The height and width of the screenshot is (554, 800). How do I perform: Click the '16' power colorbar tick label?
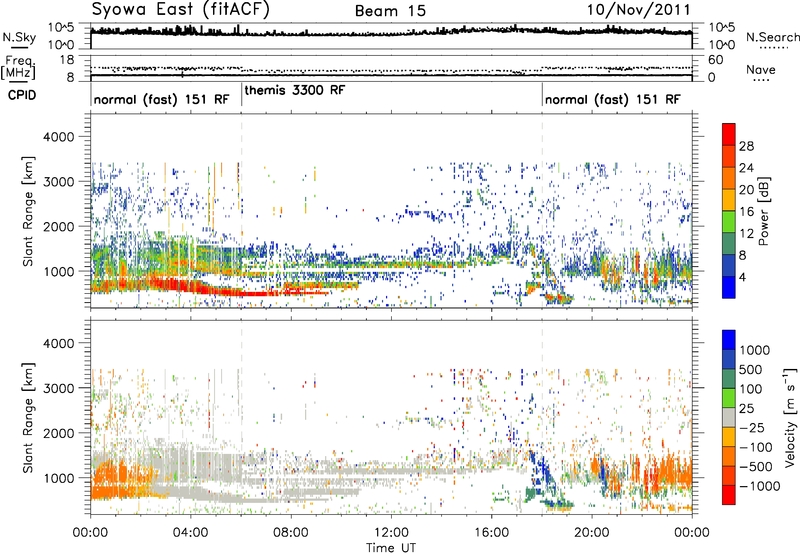tap(746, 212)
